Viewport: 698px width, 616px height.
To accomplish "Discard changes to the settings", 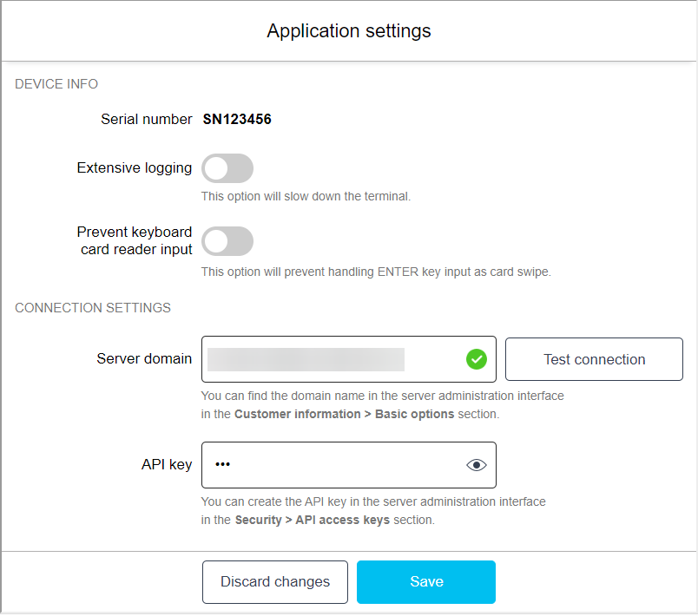I will 275,582.
